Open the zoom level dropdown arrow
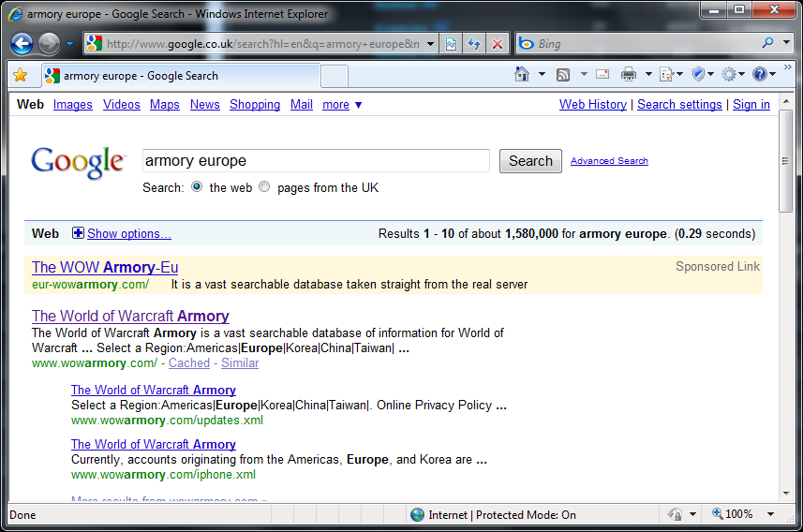803x532 pixels. click(770, 514)
